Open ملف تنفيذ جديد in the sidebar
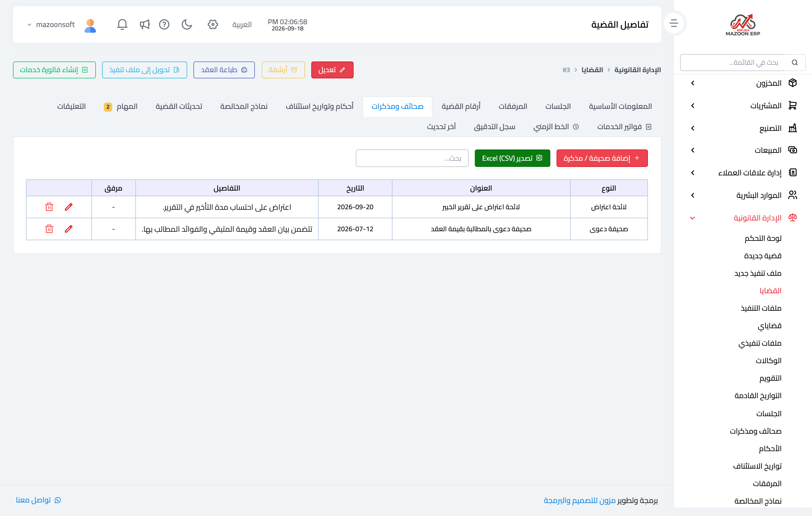 758,273
